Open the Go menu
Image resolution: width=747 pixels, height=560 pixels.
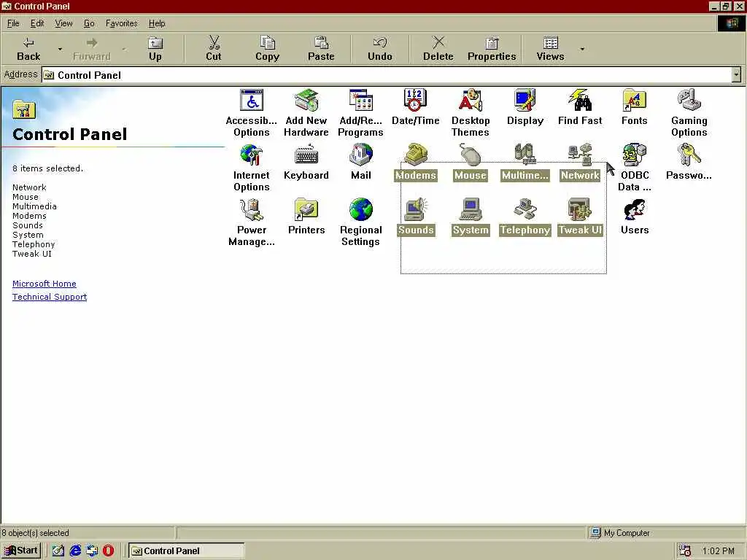pos(89,23)
